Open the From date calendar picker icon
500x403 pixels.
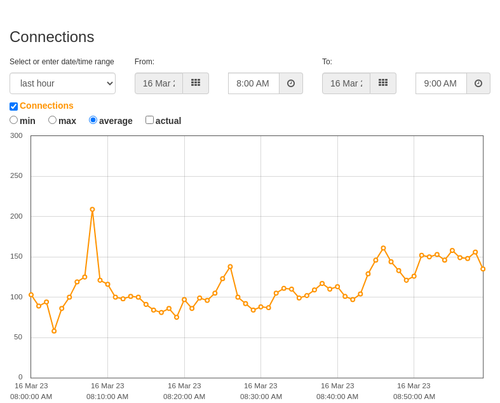[196, 83]
